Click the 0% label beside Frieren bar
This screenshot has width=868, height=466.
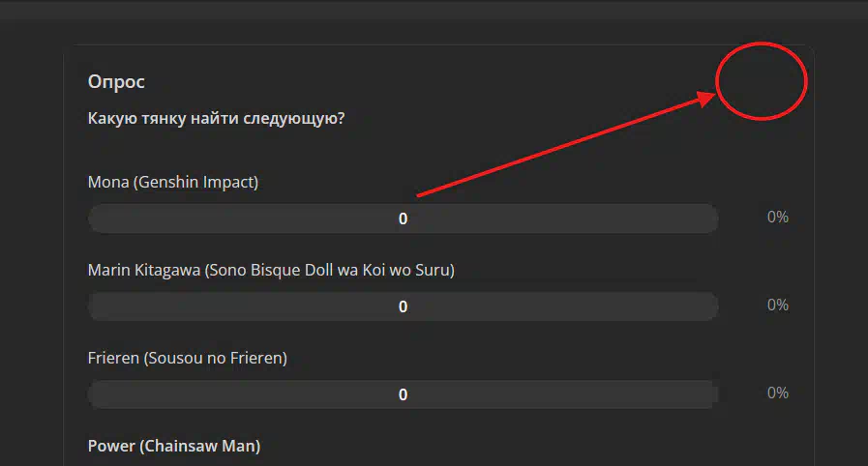point(778,393)
